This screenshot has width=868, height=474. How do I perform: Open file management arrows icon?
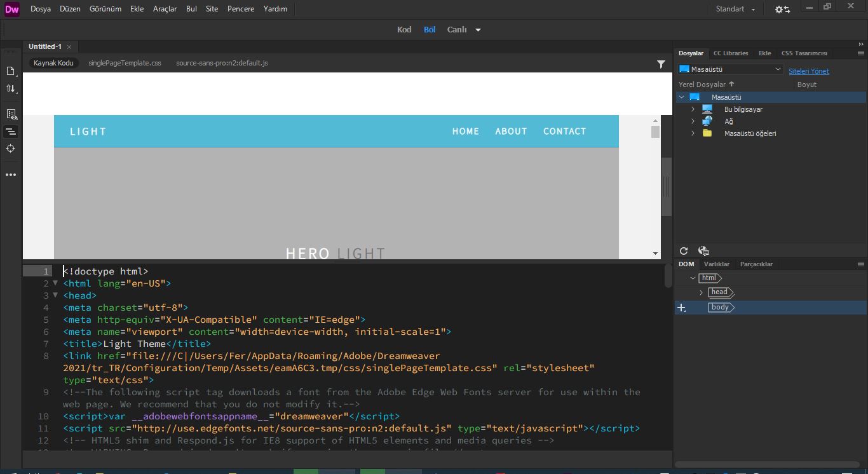coord(11,89)
